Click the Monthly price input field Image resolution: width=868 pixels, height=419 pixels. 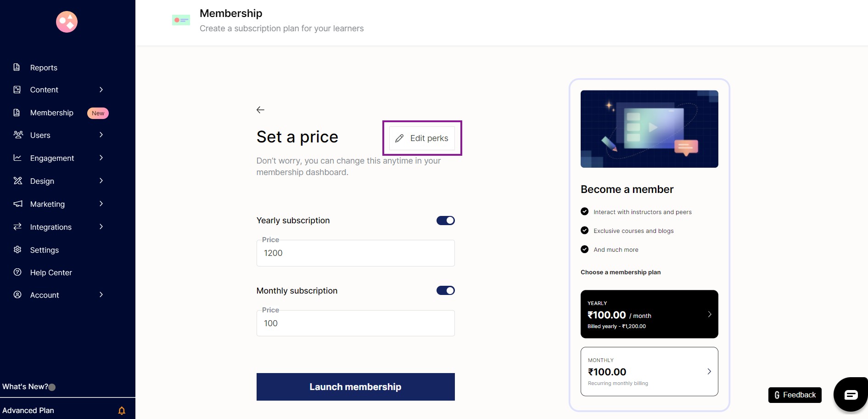click(355, 323)
